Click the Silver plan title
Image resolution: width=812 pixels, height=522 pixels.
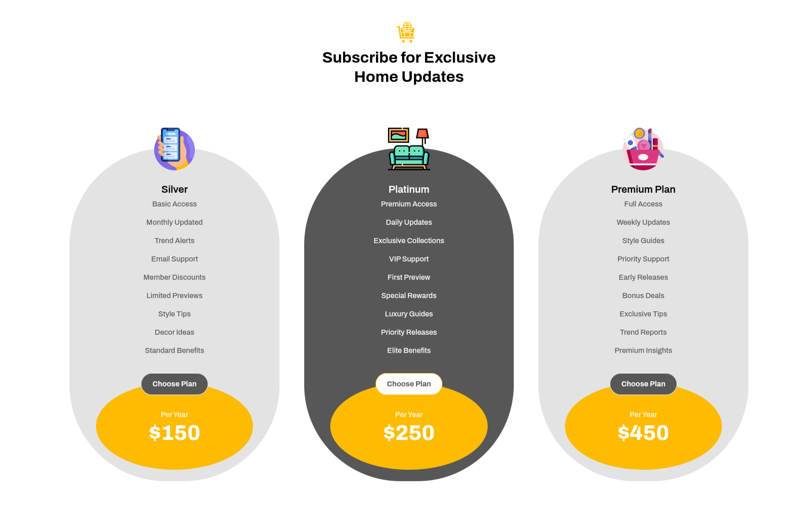174,189
